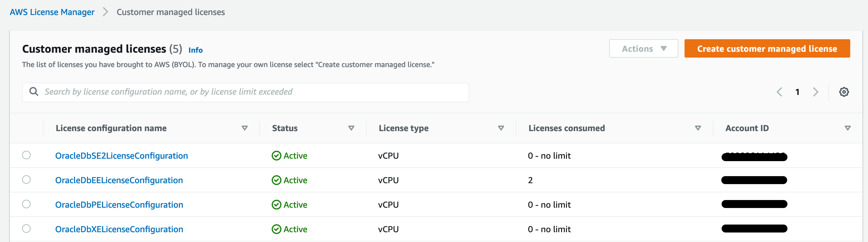Click page number 1
The height and width of the screenshot is (242, 868).
pos(797,92)
